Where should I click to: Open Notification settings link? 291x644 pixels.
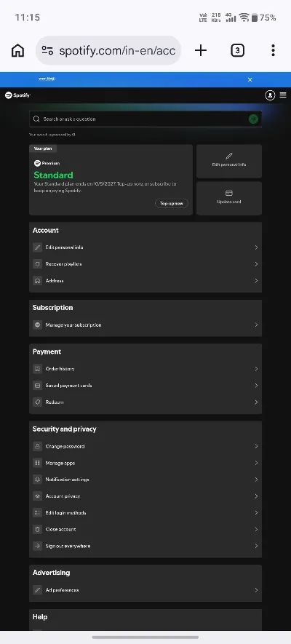pyautogui.click(x=145, y=480)
